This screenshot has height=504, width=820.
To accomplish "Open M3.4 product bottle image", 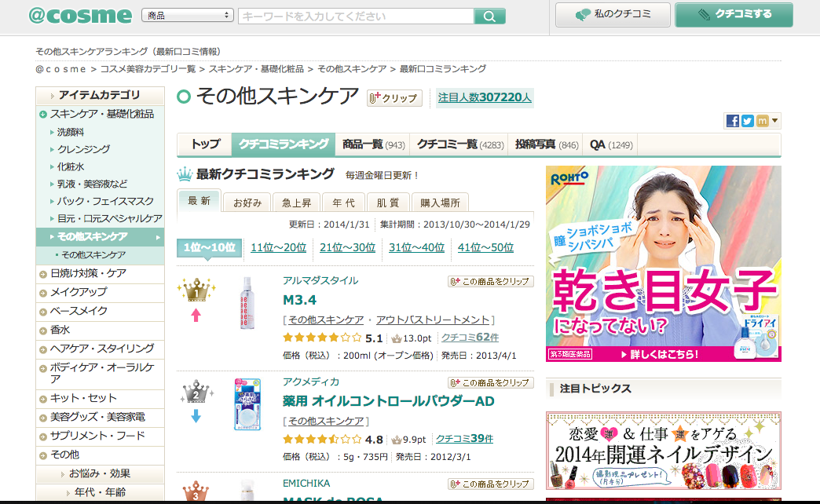I will [x=247, y=303].
